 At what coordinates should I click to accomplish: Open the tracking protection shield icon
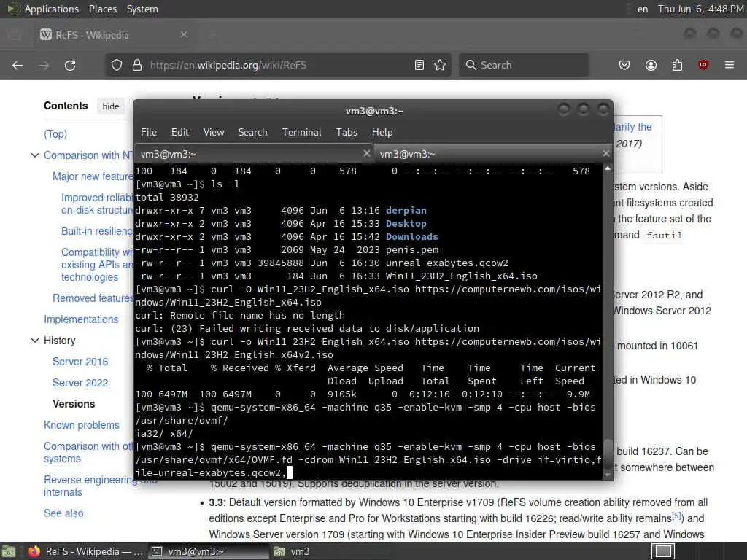coord(117,65)
